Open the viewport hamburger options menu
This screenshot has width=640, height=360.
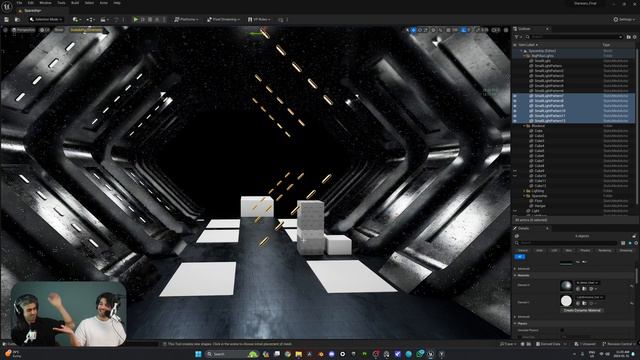point(5,30)
